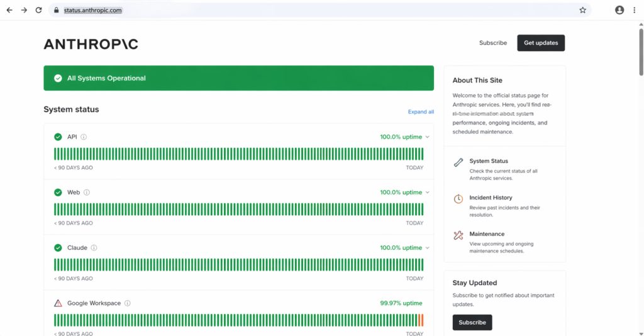Click the Expand all link

(x=421, y=112)
